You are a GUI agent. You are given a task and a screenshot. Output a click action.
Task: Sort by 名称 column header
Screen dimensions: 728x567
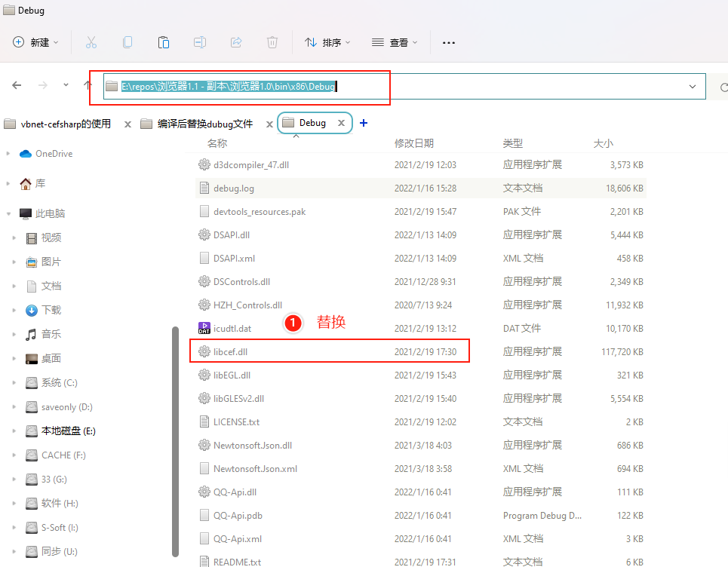[217, 143]
